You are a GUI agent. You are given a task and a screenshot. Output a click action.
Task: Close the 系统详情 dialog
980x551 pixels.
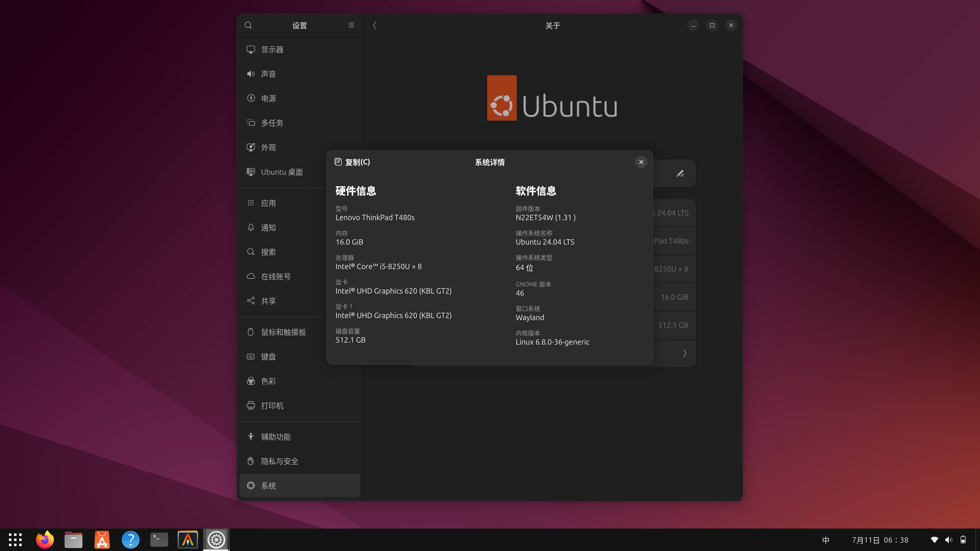coord(641,162)
